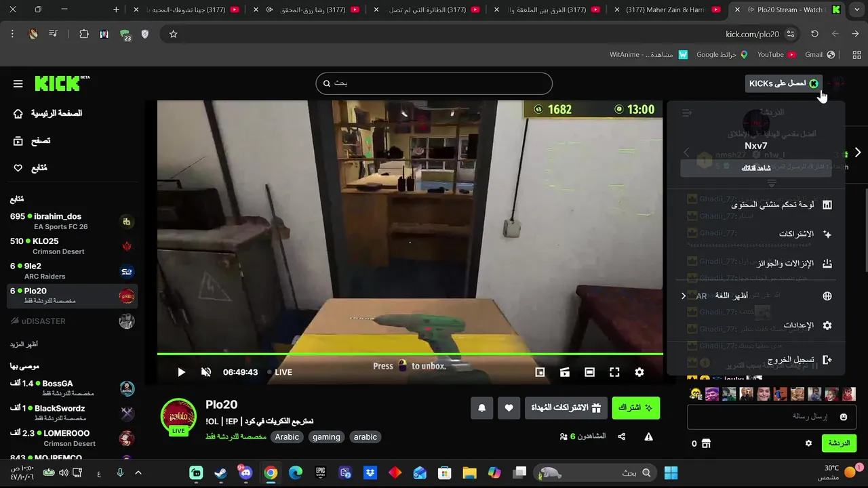Open LOMEROOO recommended channel

coord(72,438)
